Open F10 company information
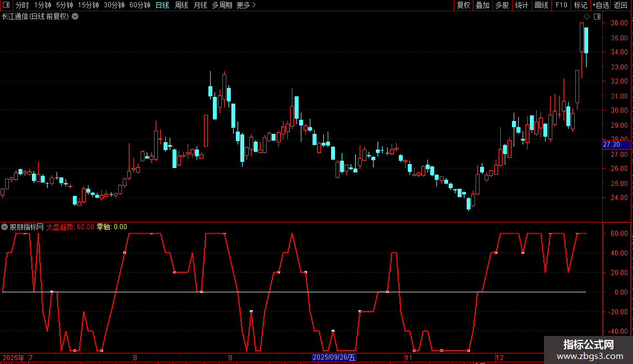Viewport: 633px width, 364px height. pos(561,5)
